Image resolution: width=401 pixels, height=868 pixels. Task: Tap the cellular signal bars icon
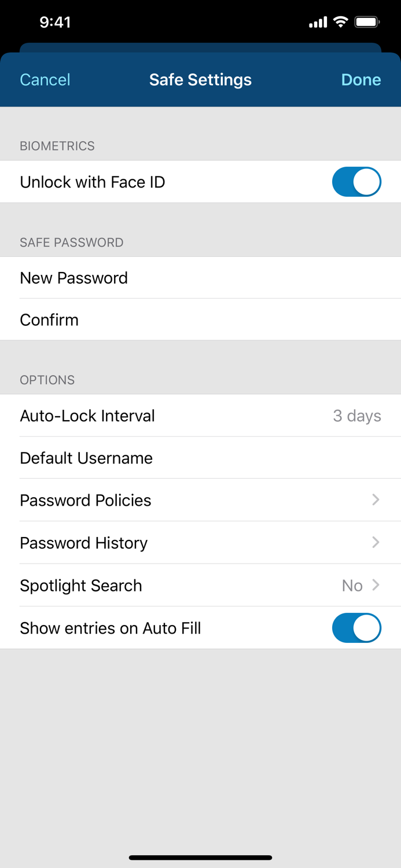coord(317,22)
